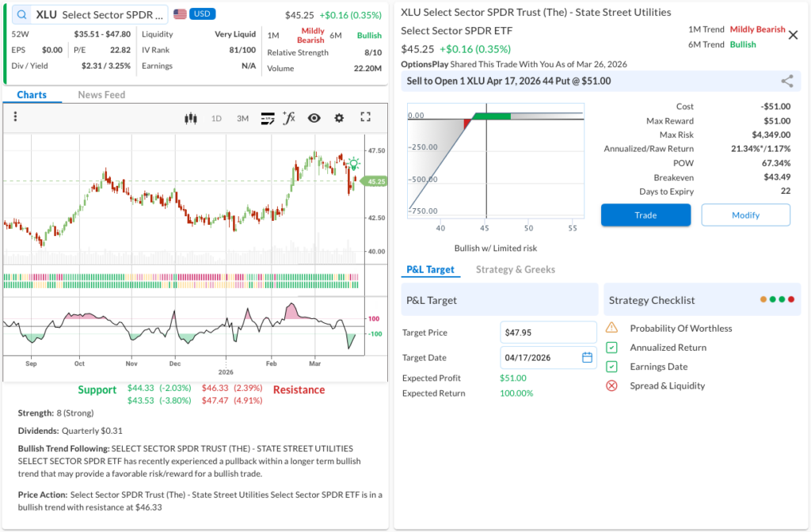Open the 3M chart range dropdown

(x=242, y=118)
